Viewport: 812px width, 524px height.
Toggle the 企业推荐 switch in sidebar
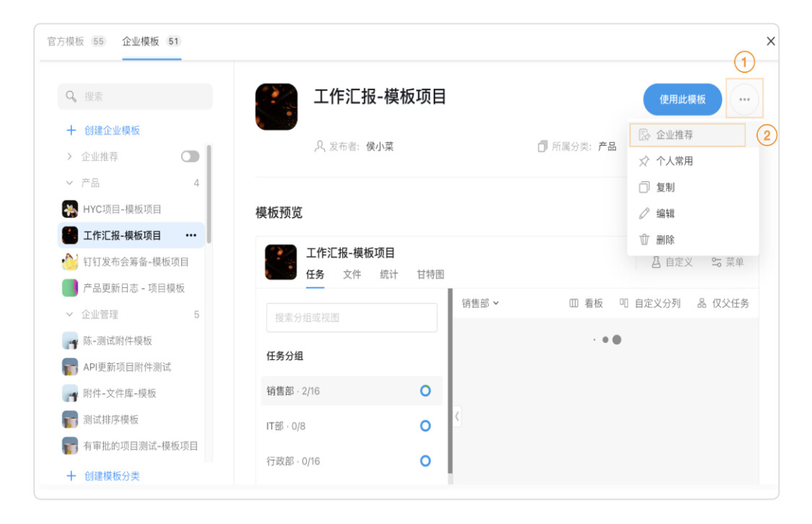tap(190, 156)
